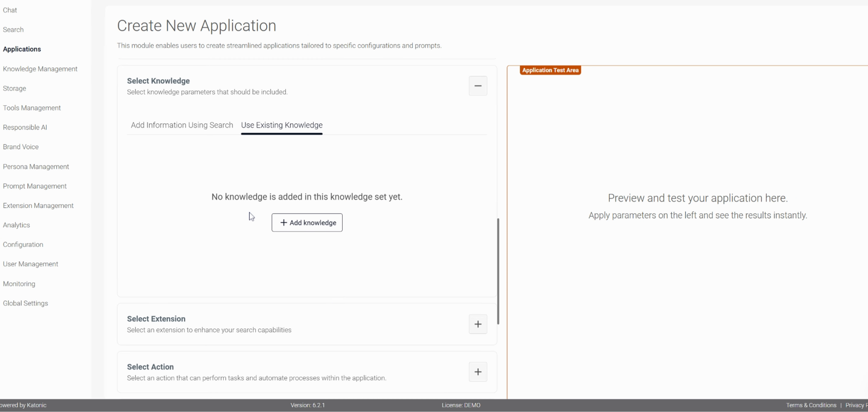Select the Use Existing Knowledge tab

[x=282, y=125]
